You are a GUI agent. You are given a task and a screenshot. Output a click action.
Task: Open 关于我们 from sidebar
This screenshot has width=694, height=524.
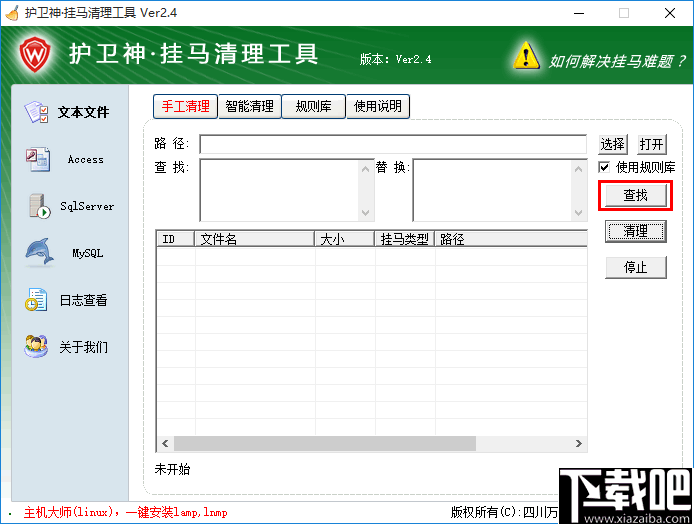click(x=83, y=347)
